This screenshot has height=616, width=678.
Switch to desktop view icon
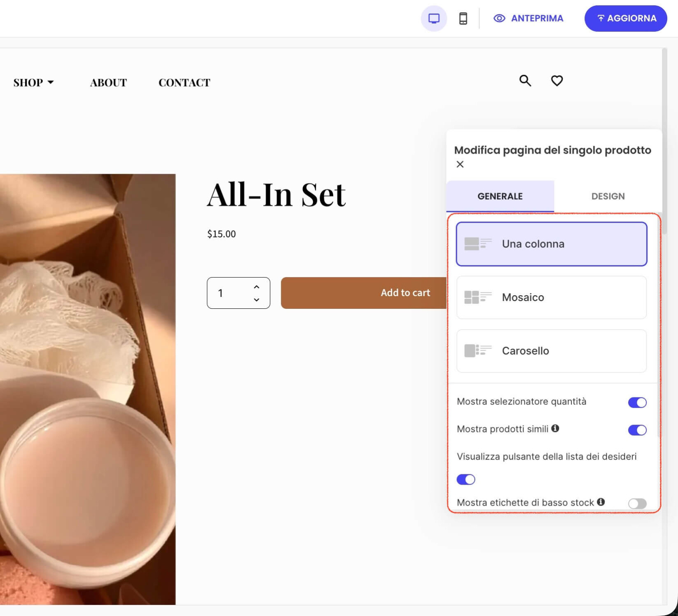(434, 19)
